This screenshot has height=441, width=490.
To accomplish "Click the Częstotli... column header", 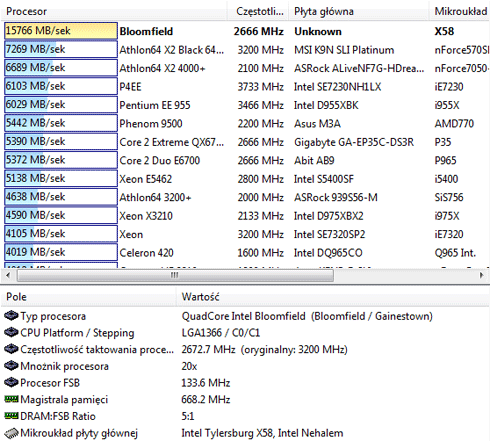I will coord(258,11).
